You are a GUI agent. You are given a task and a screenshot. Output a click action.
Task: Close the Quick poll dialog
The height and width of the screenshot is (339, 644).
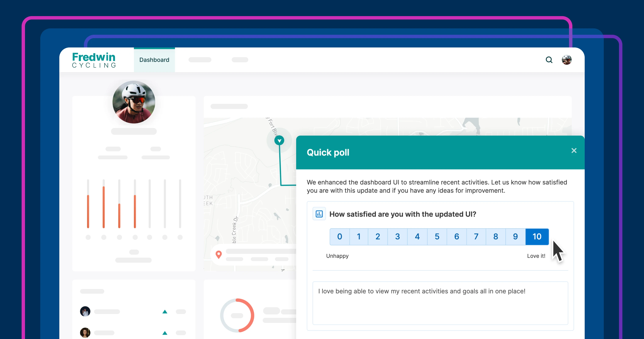click(574, 150)
